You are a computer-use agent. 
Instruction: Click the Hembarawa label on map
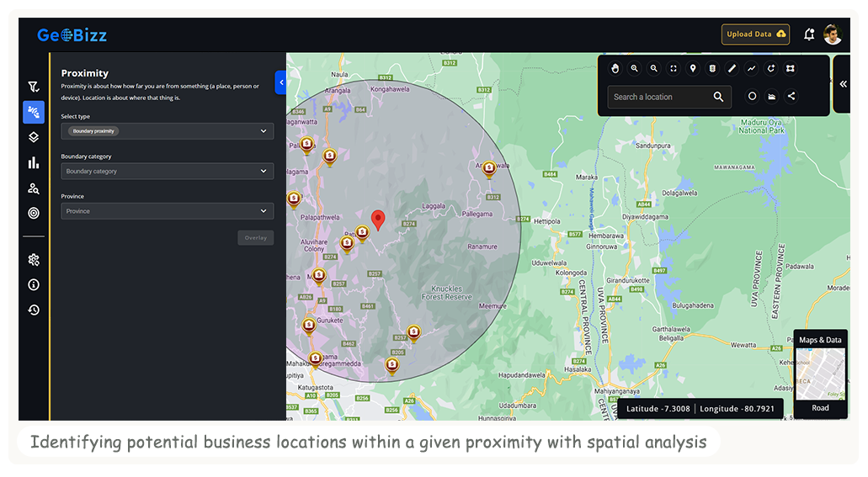pyautogui.click(x=606, y=236)
